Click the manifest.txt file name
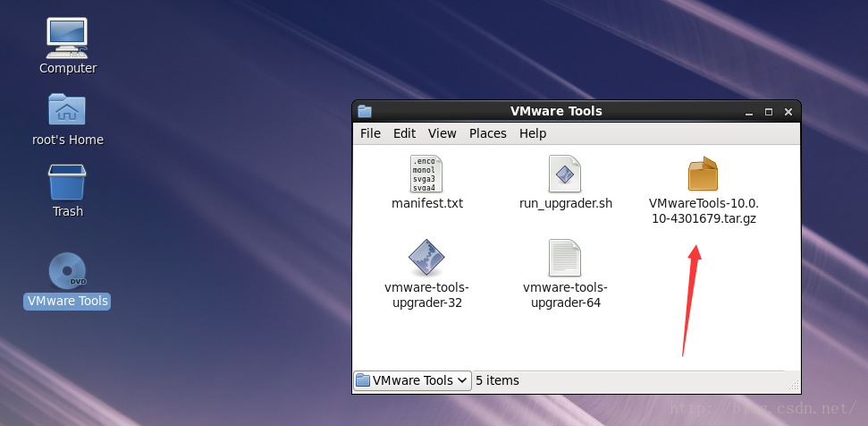The width and height of the screenshot is (868, 426). click(x=426, y=203)
